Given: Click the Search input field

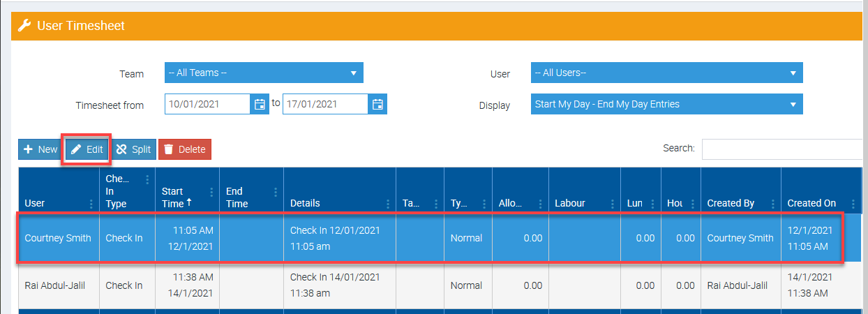Looking at the screenshot, I should click(x=781, y=149).
